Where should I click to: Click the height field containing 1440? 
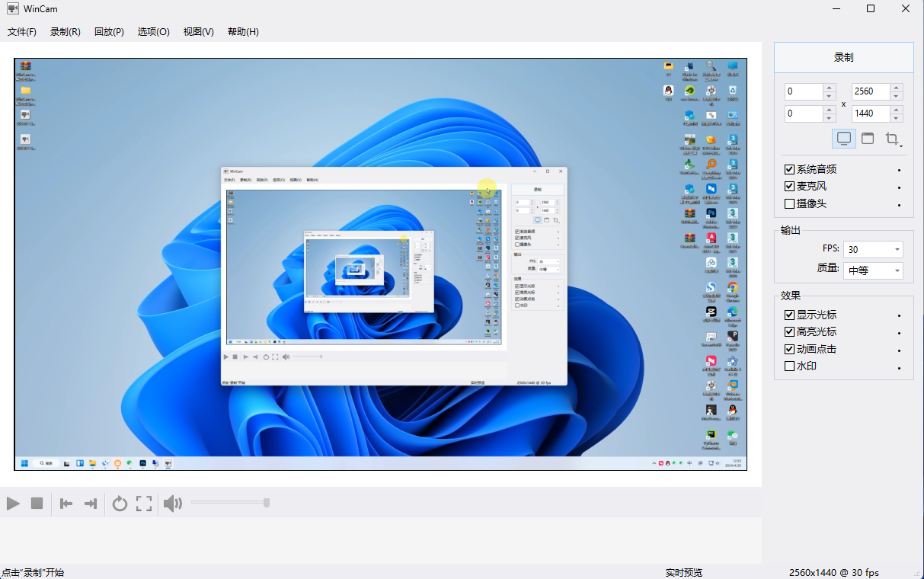point(871,114)
